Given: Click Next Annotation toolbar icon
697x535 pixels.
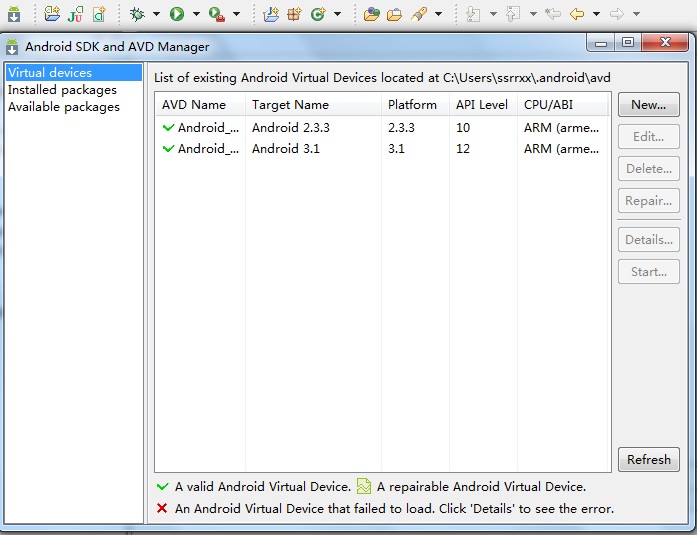Looking at the screenshot, I should [x=473, y=14].
